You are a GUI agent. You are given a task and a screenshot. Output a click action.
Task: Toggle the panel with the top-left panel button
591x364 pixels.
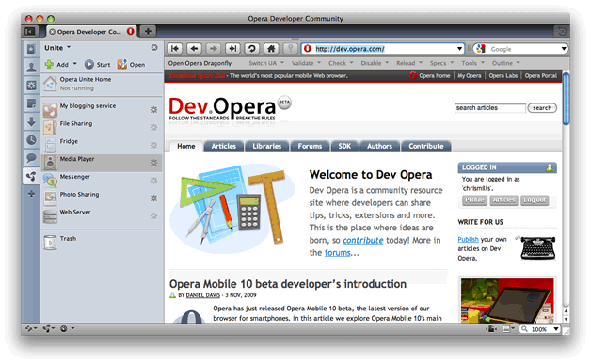[30, 32]
